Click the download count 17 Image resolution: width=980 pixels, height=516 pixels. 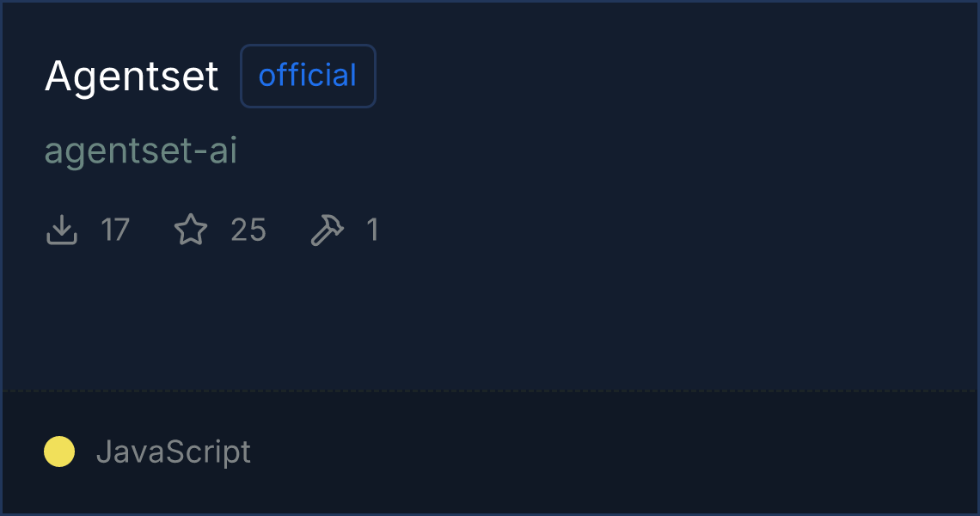coord(115,230)
